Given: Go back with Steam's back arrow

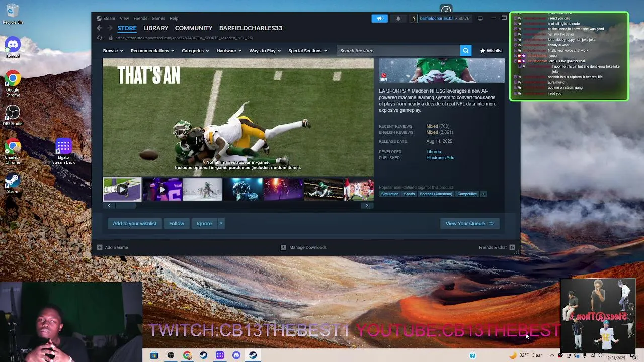Looking at the screenshot, I should click(99, 28).
